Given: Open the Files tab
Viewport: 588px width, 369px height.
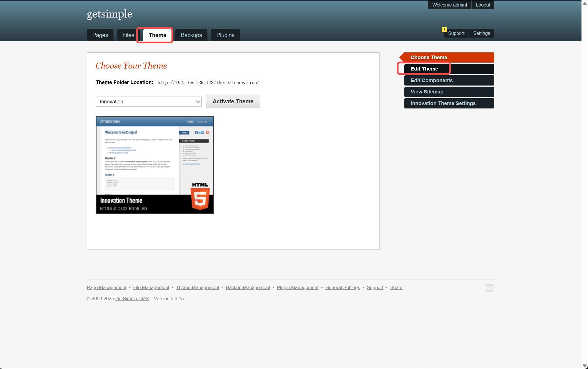Looking at the screenshot, I should pyautogui.click(x=128, y=35).
